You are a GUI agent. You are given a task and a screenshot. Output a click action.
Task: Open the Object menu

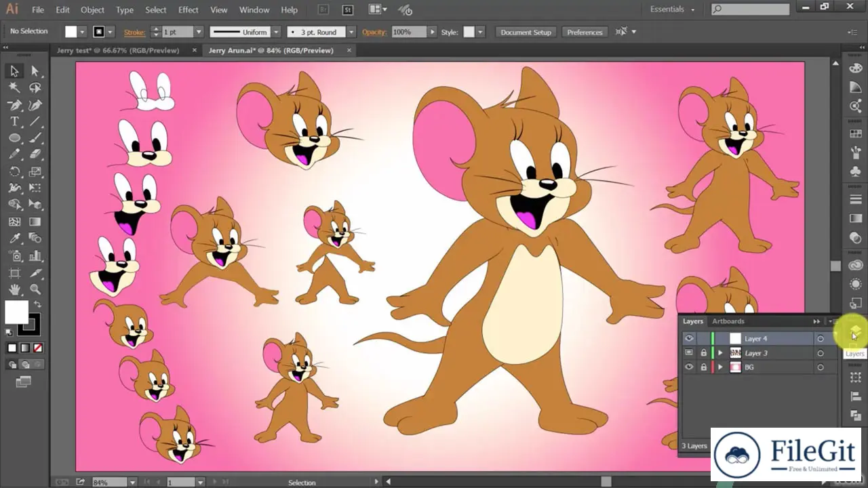click(x=92, y=9)
